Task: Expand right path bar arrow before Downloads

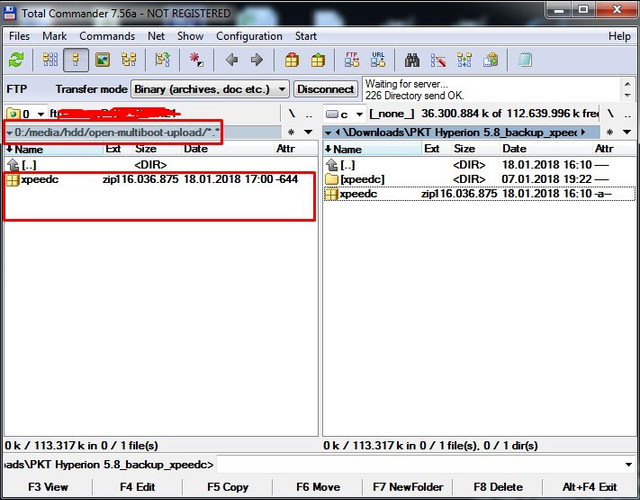Action: click(328, 133)
